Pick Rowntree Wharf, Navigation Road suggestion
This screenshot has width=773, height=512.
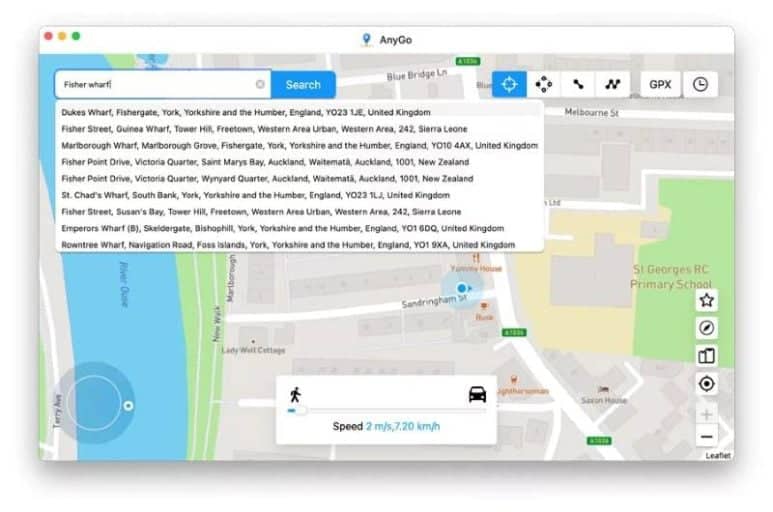288,244
